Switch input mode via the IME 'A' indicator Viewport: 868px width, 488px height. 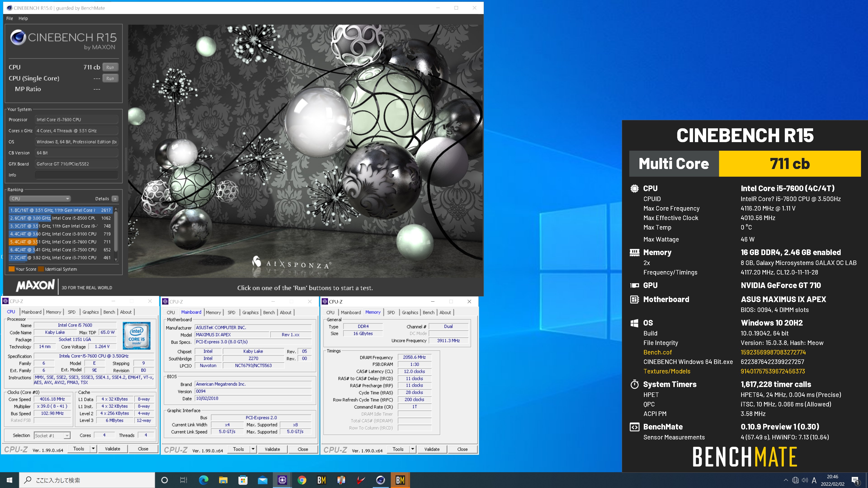click(x=814, y=480)
